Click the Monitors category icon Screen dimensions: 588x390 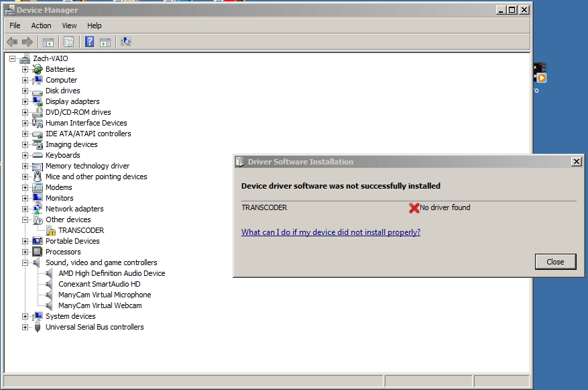[38, 198]
